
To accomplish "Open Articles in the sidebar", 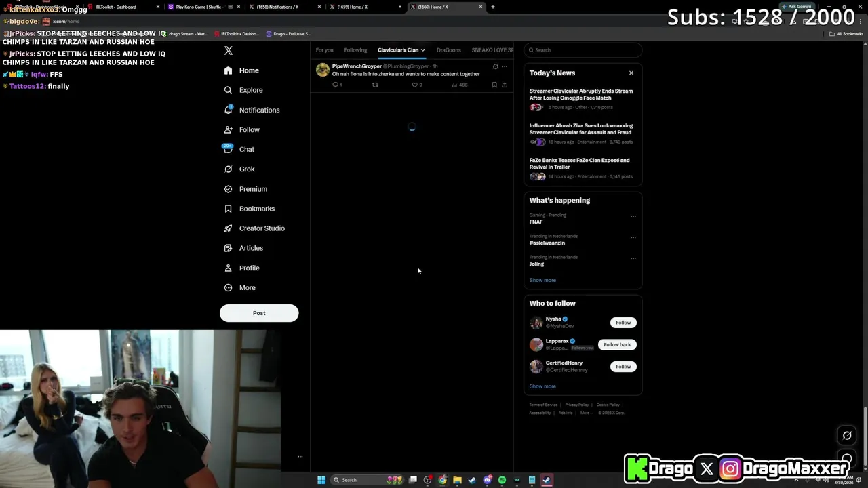I will coord(243,248).
